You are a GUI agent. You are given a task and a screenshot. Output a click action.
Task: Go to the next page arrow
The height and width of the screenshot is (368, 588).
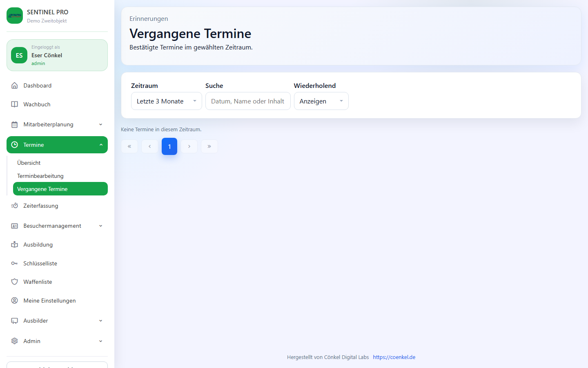tap(189, 146)
